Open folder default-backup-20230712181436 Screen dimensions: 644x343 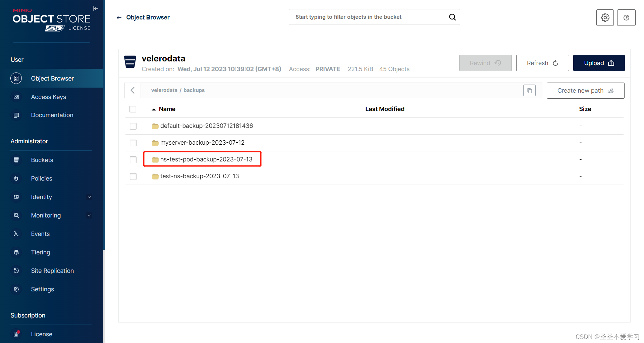(207, 126)
